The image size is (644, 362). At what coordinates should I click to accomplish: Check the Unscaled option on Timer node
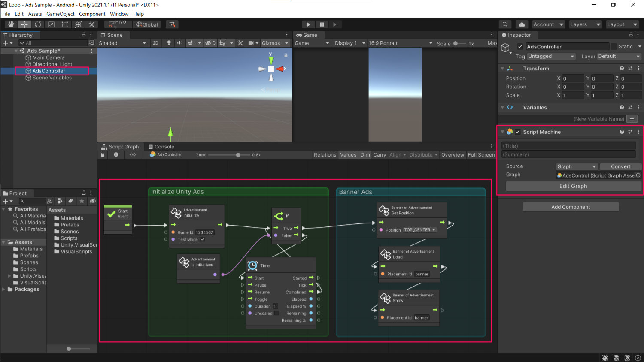[x=276, y=313]
